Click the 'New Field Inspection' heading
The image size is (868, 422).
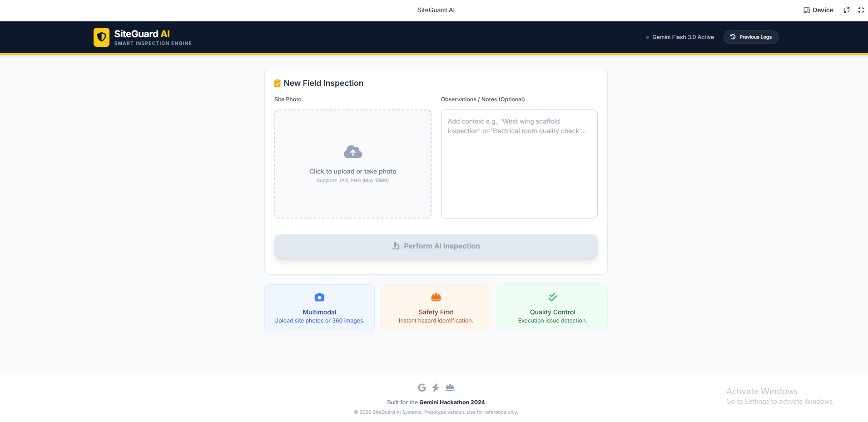[x=323, y=83]
